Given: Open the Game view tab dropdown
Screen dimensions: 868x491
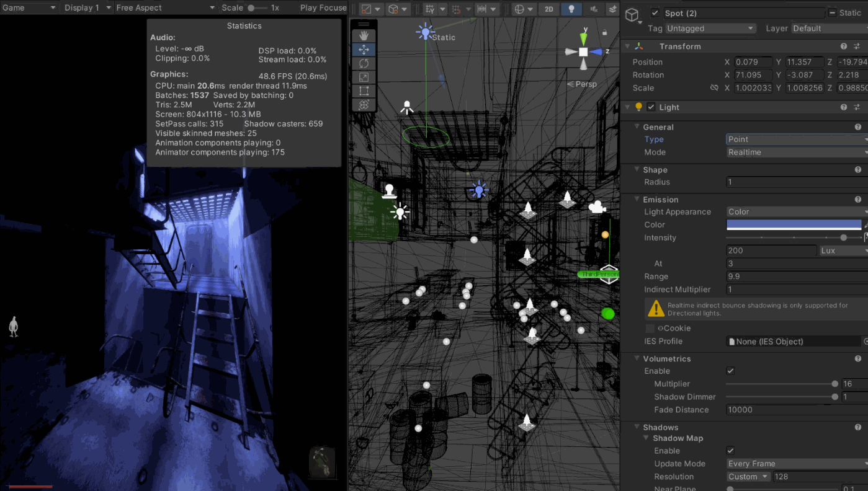Looking at the screenshot, I should point(29,8).
